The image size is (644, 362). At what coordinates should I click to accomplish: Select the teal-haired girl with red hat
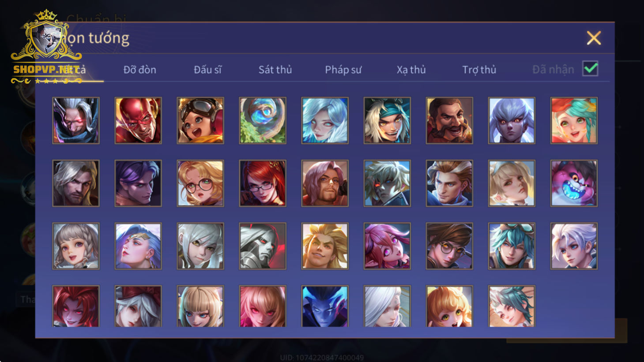[574, 120]
